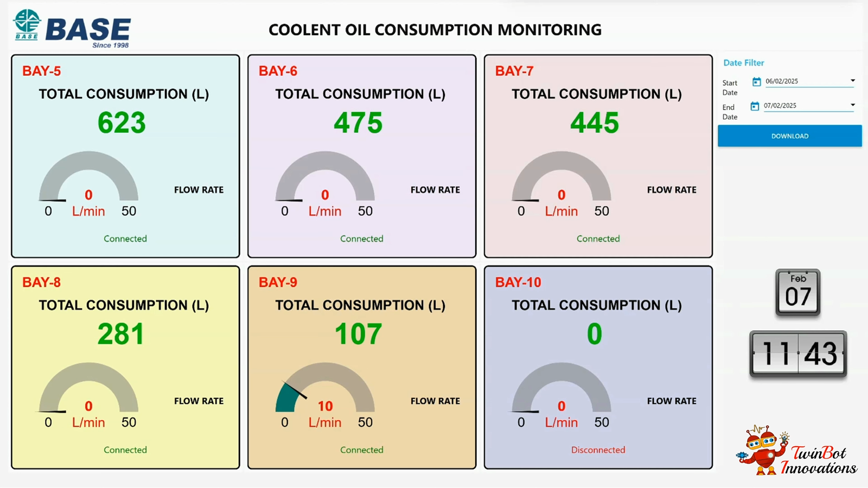Screen dimensions: 868x488
Task: Expand the End Date dropdown arrow
Action: (852, 105)
